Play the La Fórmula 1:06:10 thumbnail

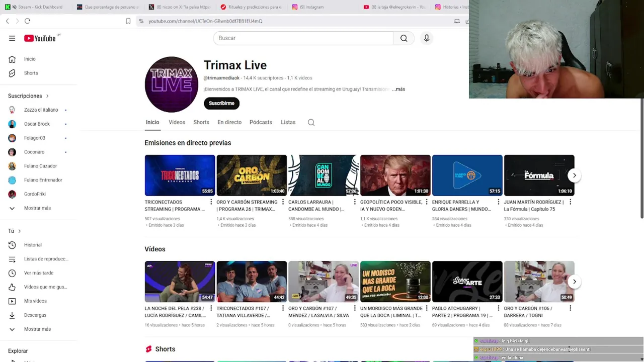click(x=539, y=175)
